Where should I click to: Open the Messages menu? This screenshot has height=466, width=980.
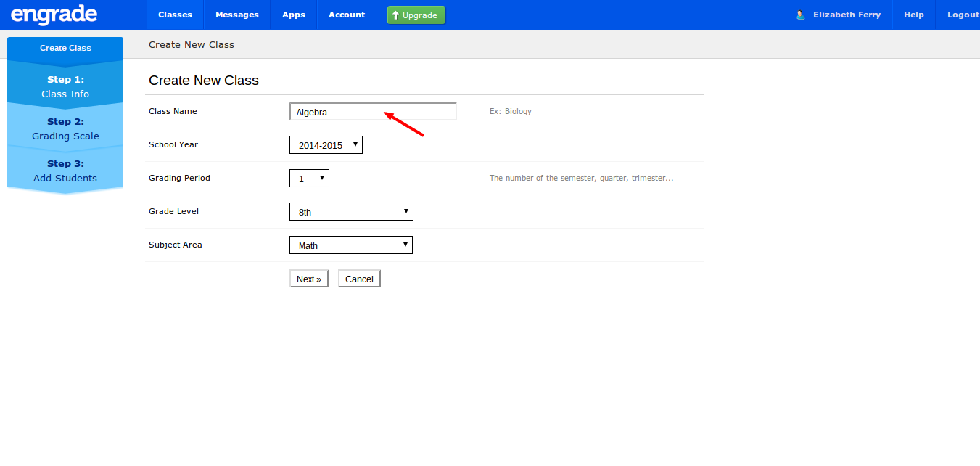tap(236, 15)
